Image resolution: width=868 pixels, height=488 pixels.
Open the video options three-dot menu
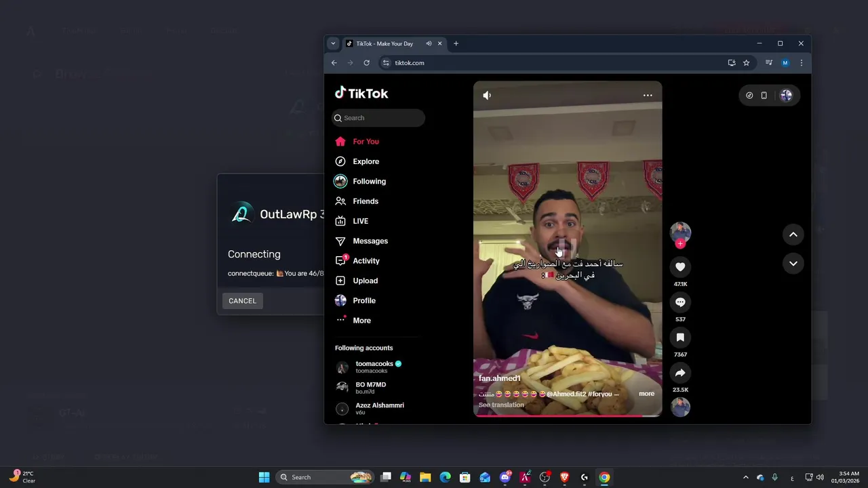point(648,96)
